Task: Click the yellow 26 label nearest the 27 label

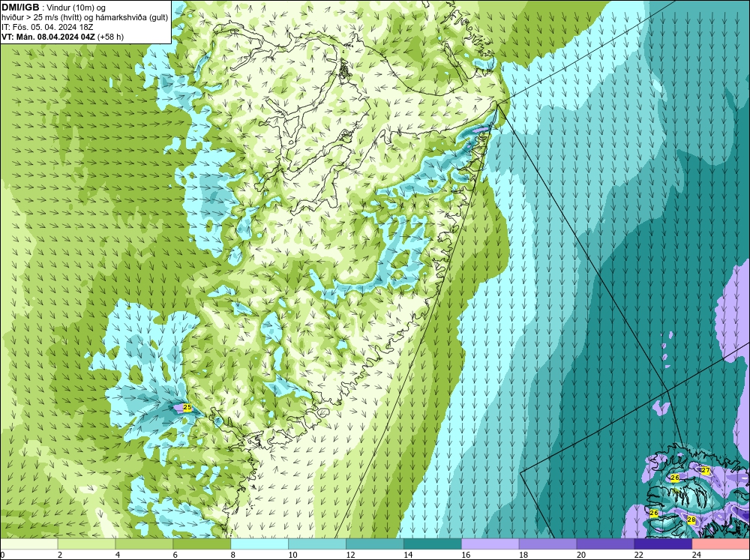Action: [675, 478]
